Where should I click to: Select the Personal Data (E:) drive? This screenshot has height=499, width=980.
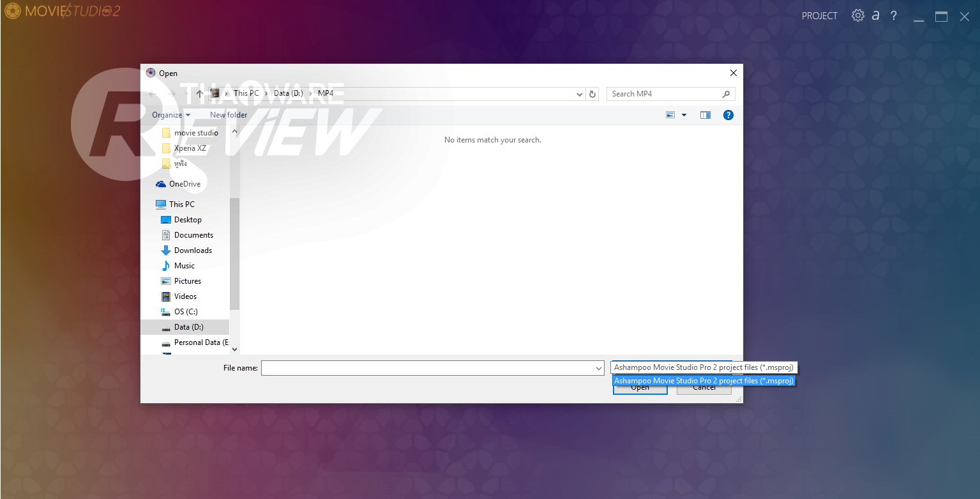pyautogui.click(x=195, y=342)
